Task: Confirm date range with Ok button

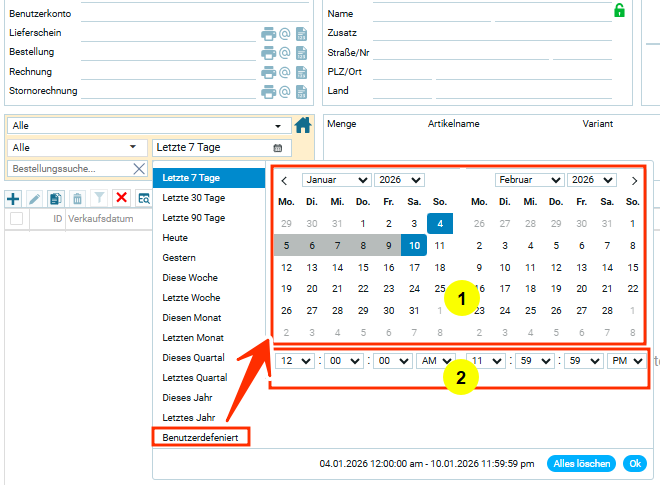Action: pyautogui.click(x=634, y=464)
